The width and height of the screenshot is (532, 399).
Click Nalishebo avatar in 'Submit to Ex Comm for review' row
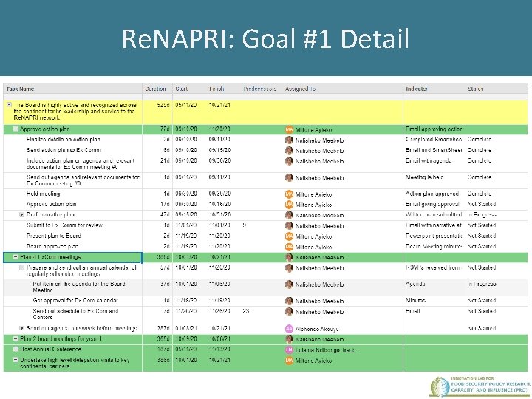point(289,226)
